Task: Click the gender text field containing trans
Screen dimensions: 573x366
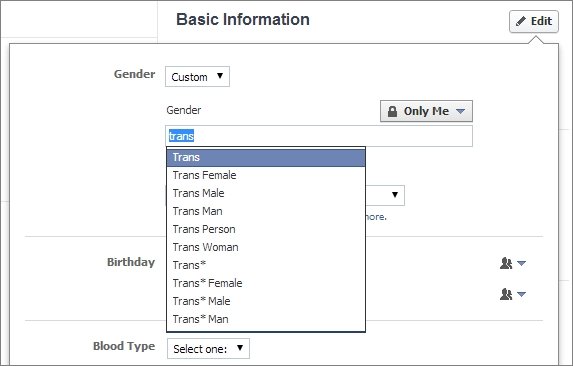Action: pos(319,136)
